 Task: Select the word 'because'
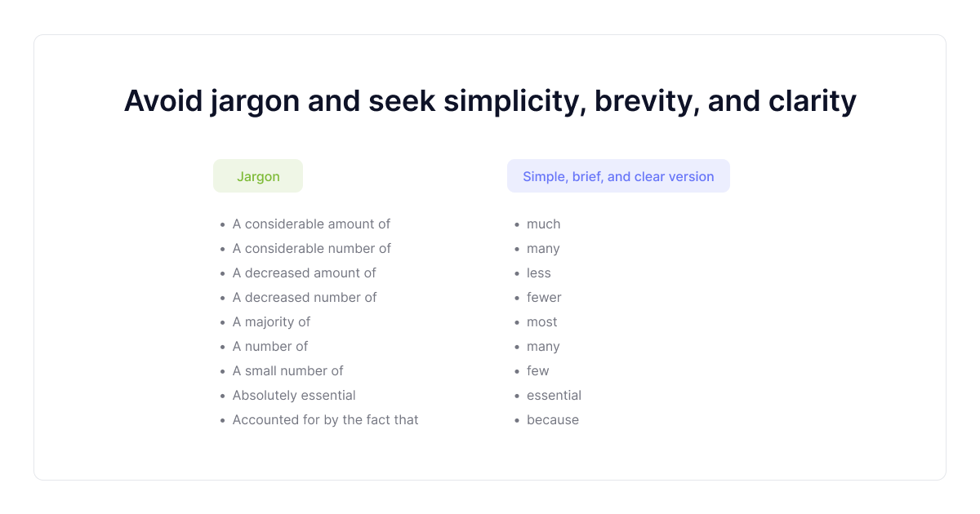pos(552,419)
